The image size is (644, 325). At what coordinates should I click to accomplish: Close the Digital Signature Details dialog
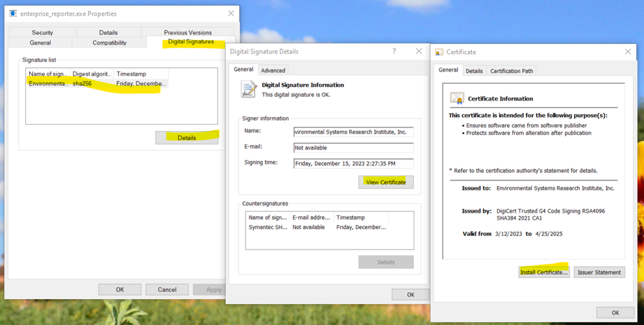[418, 52]
